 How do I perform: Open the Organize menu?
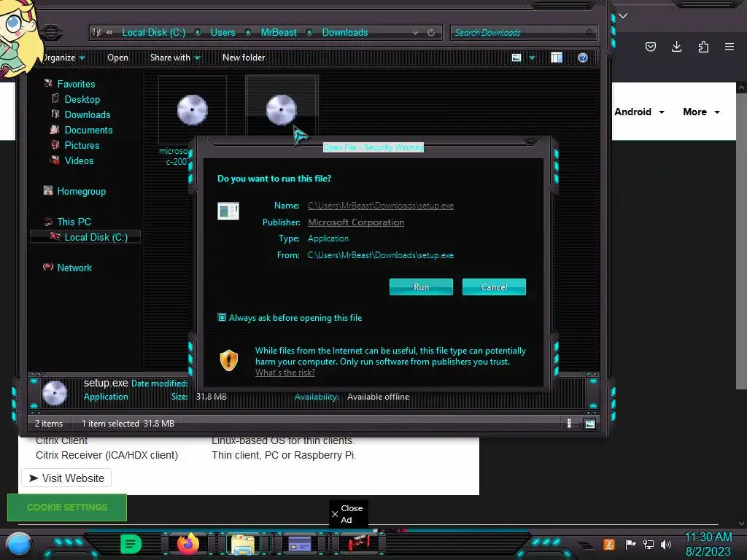point(63,58)
